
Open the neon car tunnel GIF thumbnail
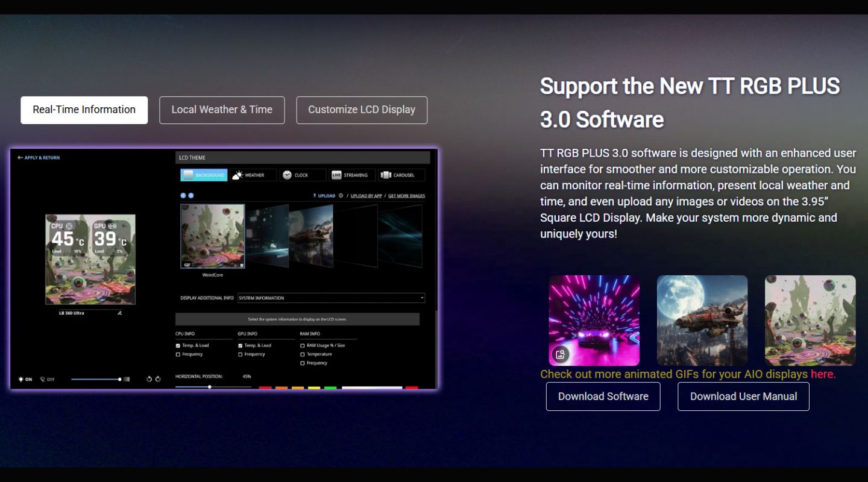[594, 321]
